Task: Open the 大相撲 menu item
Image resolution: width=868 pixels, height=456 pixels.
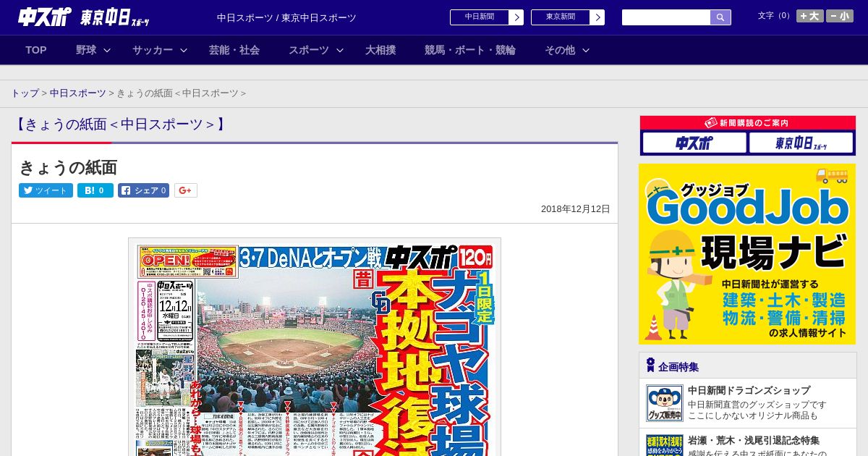Action: [380, 50]
